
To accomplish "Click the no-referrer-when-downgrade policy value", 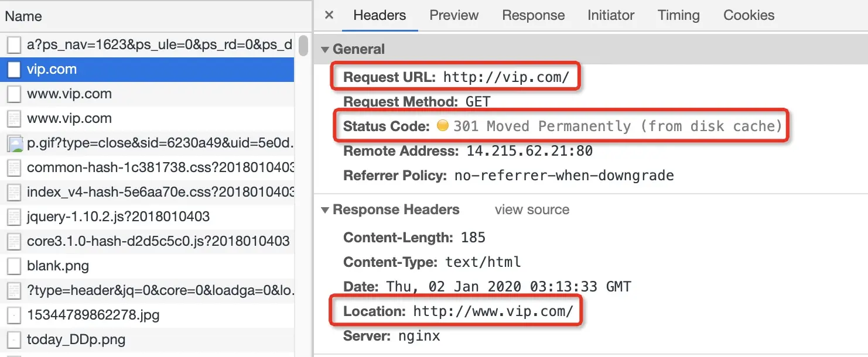I will coord(564,176).
